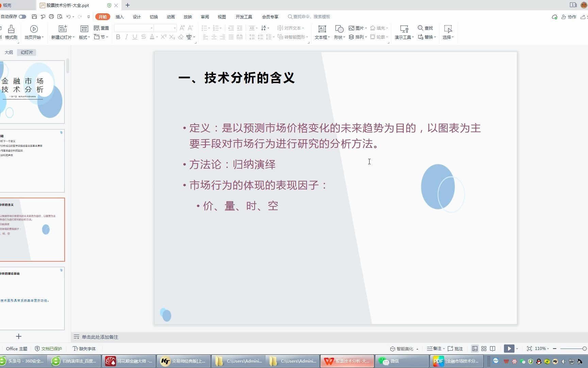Increase font size with A+ icon
This screenshot has height=368, width=588.
tap(182, 28)
